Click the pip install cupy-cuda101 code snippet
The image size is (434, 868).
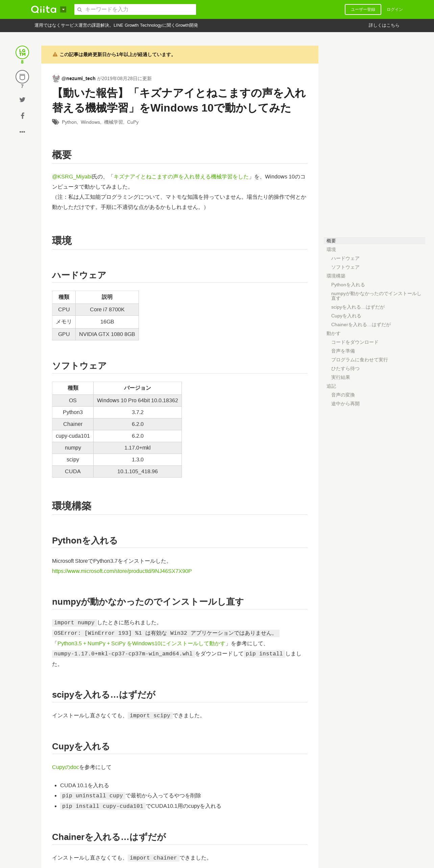point(103,806)
